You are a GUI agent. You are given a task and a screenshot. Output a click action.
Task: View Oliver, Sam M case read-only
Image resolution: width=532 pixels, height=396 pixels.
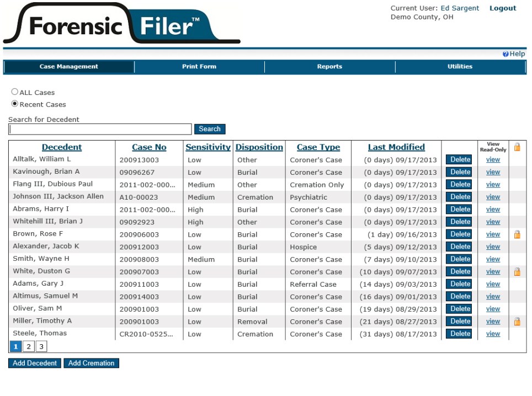tap(493, 309)
